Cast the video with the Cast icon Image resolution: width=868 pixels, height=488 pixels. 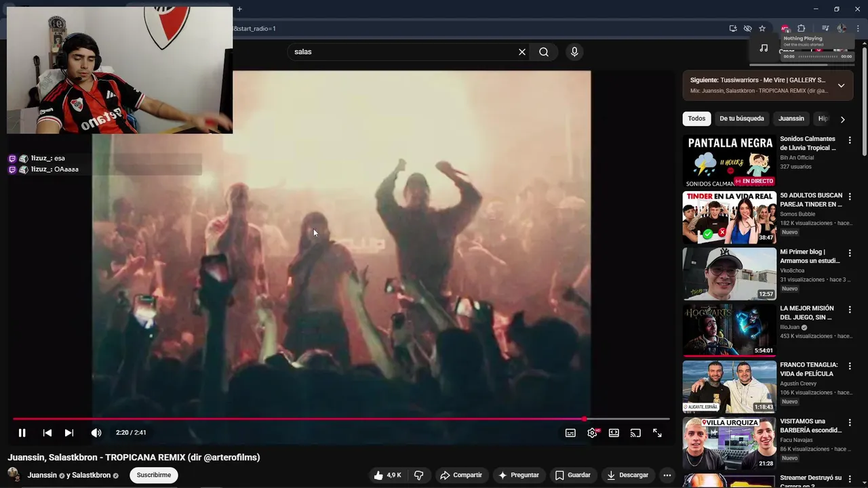coord(635,433)
